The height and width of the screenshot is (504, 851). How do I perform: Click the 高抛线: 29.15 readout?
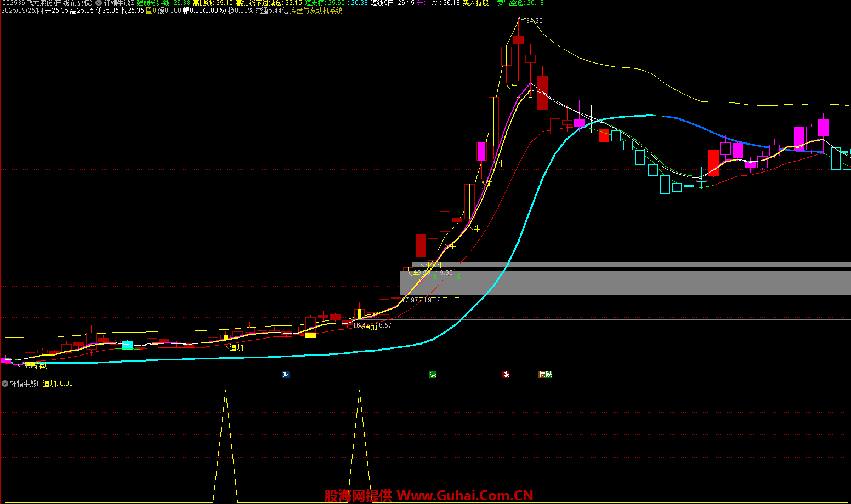213,3
